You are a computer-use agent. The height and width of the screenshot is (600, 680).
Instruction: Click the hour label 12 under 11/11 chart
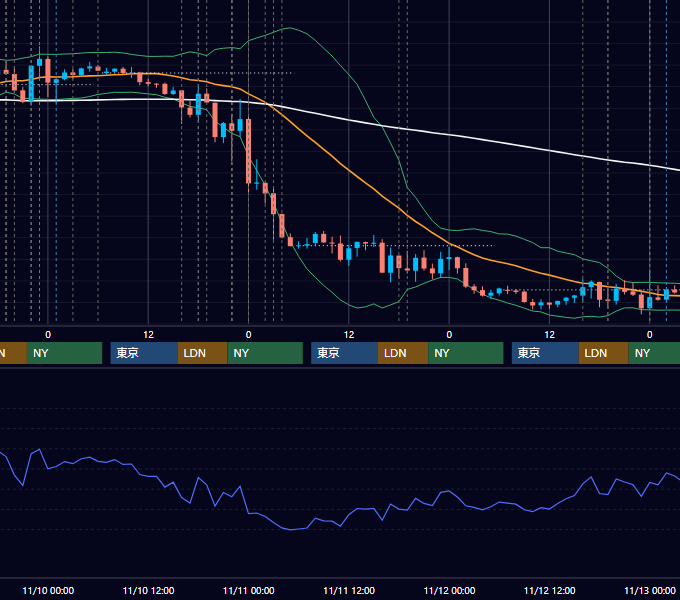click(349, 335)
